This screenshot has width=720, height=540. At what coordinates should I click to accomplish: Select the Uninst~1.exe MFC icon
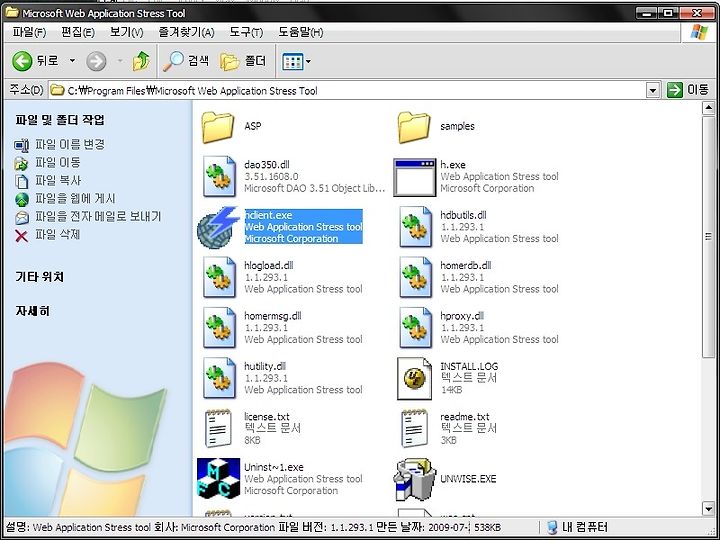(x=219, y=478)
